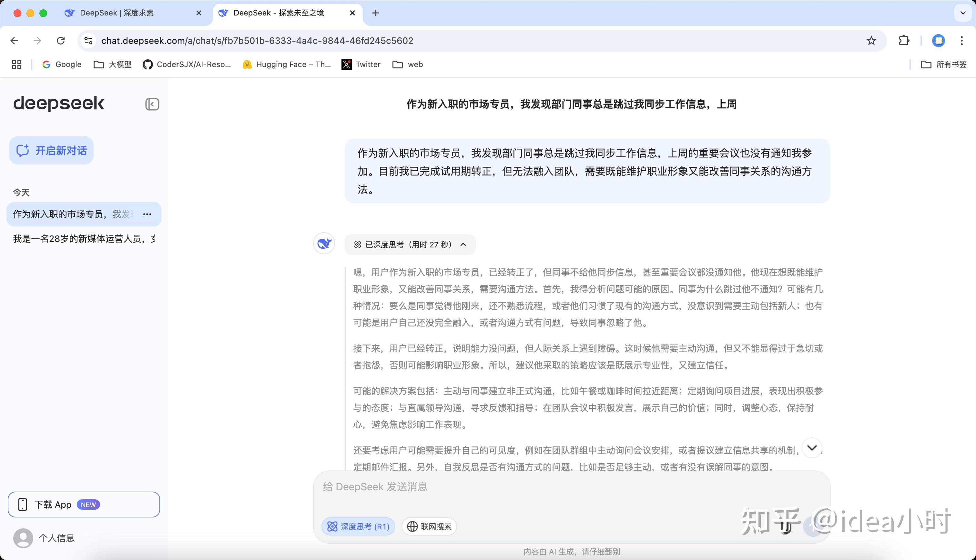This screenshot has height=560, width=976.
Task: Open three-dot options for current conversation
Action: 147,214
